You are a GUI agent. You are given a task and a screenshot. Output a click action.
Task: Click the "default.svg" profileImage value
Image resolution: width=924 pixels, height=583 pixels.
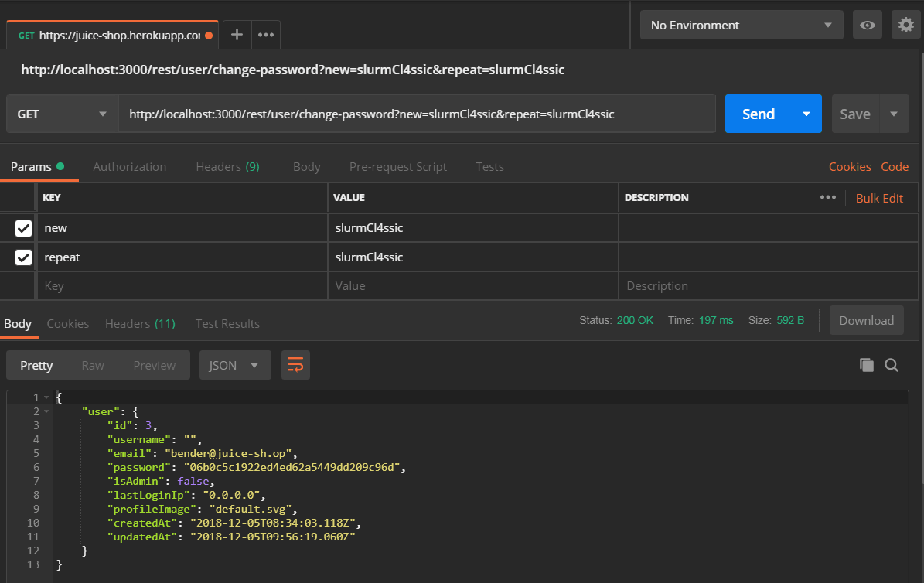[251, 510]
